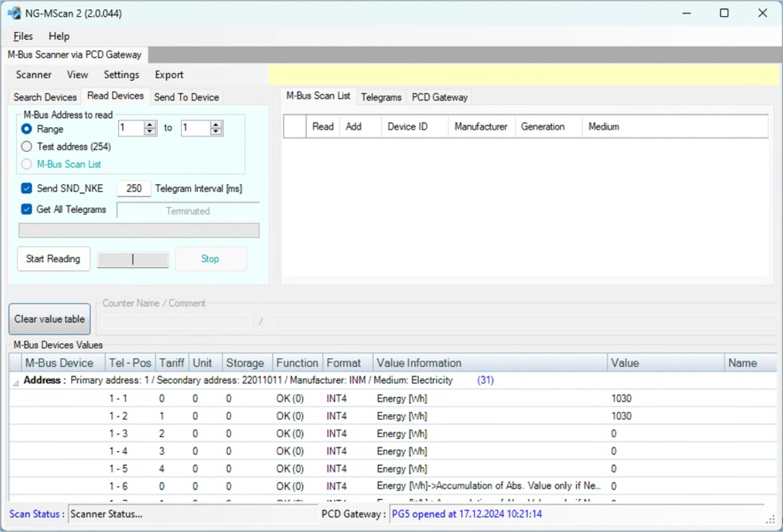Click the Stop button

210,259
